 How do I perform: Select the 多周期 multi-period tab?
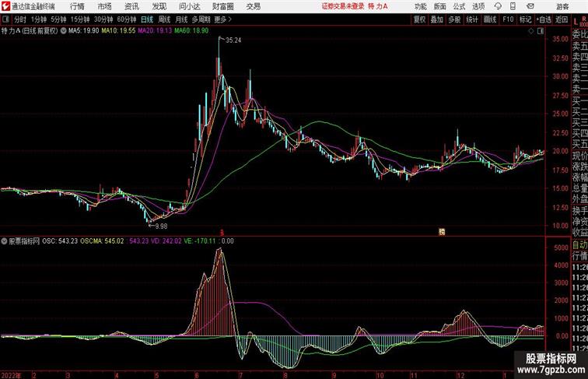201,19
